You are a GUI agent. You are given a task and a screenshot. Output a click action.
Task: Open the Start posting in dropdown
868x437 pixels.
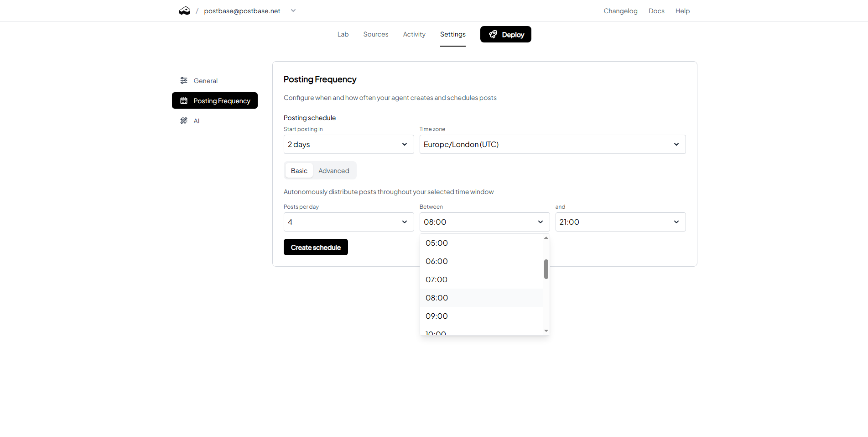click(348, 144)
